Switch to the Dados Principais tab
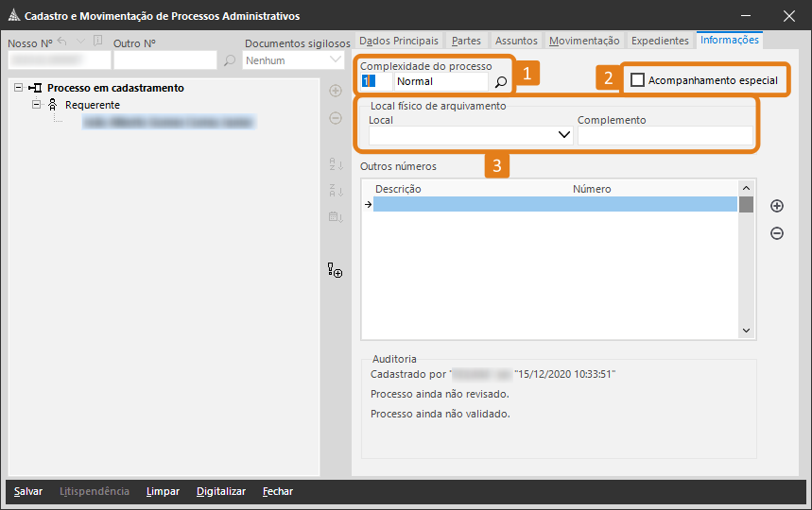The height and width of the screenshot is (510, 812). [x=399, y=41]
